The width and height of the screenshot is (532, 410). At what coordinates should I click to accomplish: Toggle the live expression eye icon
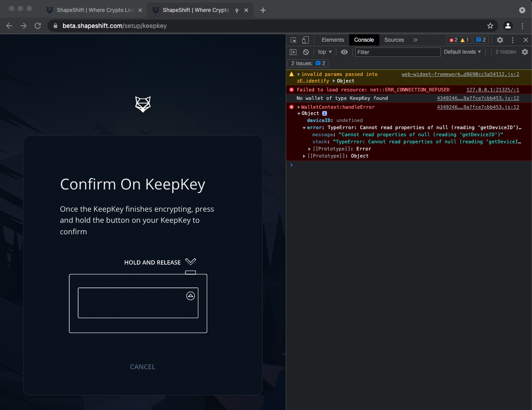(344, 52)
